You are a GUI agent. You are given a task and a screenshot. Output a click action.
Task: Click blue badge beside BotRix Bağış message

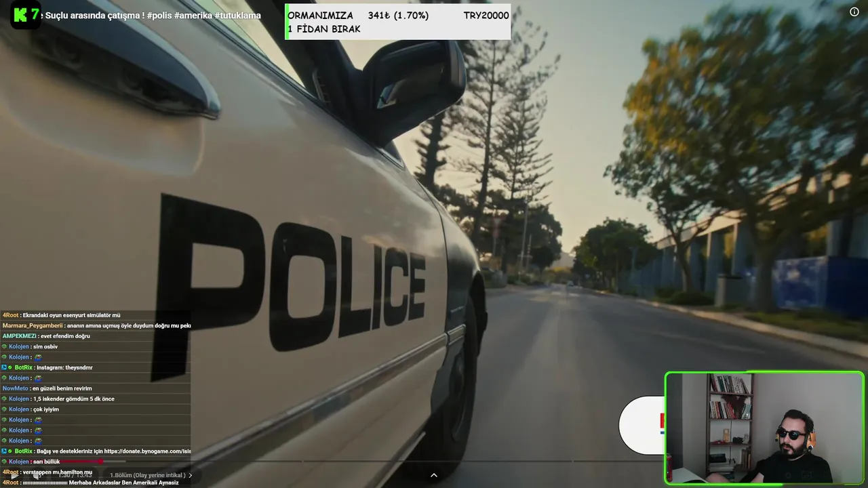[x=5, y=451]
